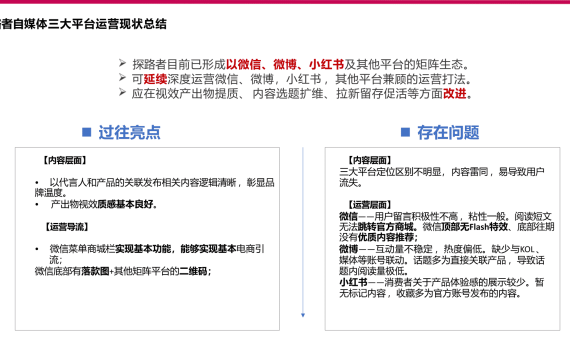Click the slide title about 三大平台运营现状总结
This screenshot has height=360, width=570.
click(83, 24)
